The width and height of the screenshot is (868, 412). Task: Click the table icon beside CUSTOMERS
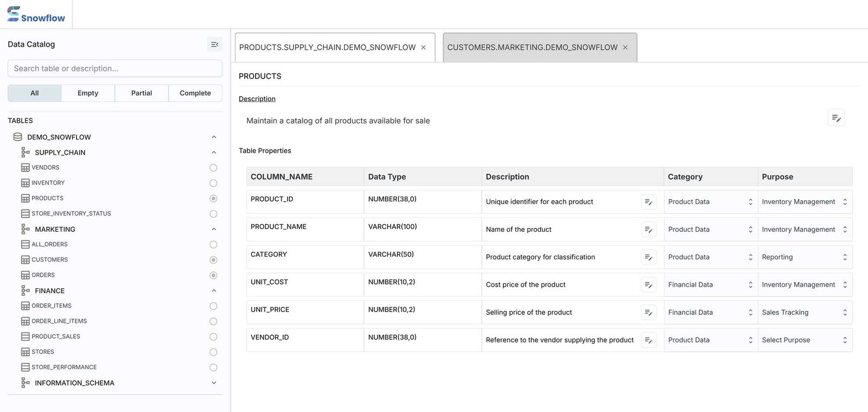25,259
